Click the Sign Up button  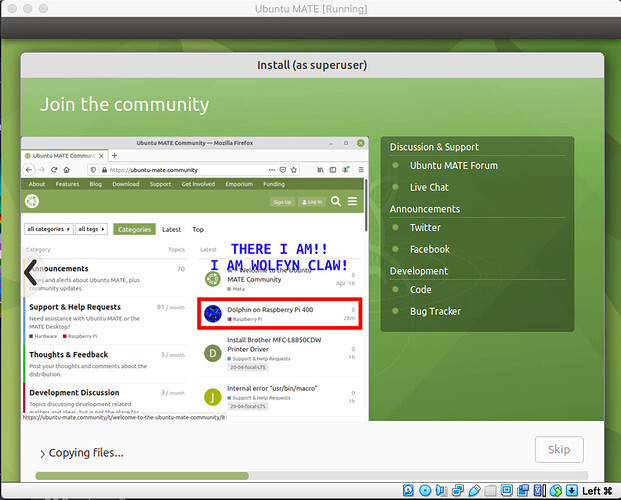pos(282,202)
